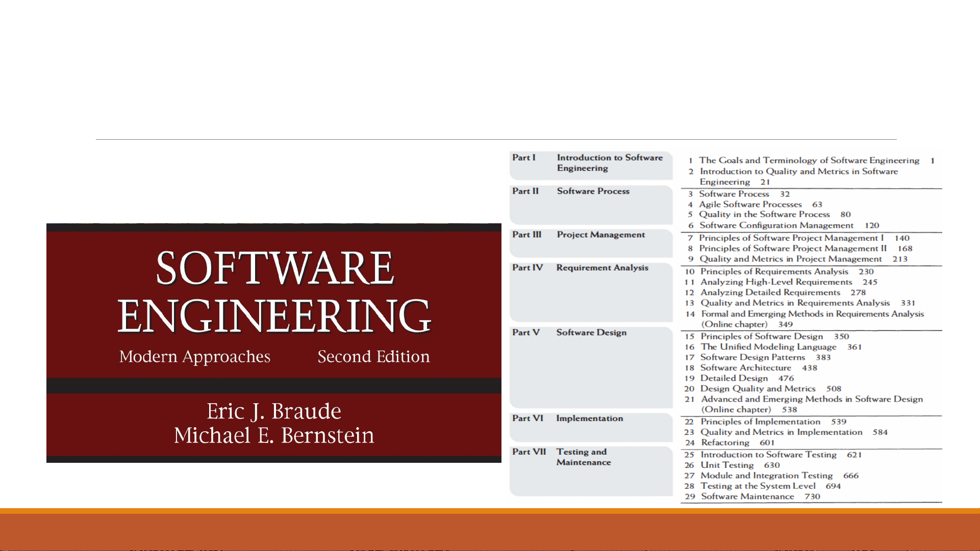The height and width of the screenshot is (551, 980).
Task: Select Part I Introduction to Software Engineering
Action: click(x=591, y=164)
